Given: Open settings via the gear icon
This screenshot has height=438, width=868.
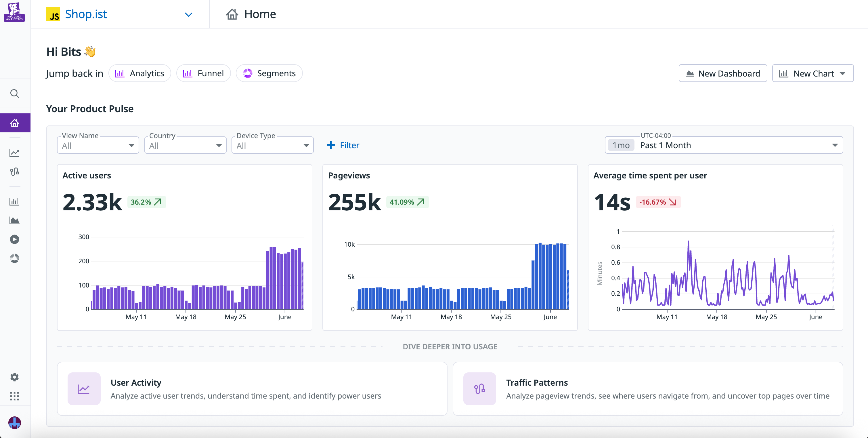Looking at the screenshot, I should click(15, 377).
